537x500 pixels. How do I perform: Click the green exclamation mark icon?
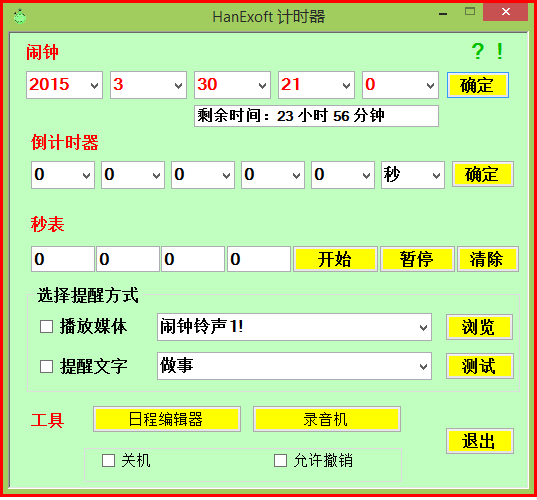(500, 52)
